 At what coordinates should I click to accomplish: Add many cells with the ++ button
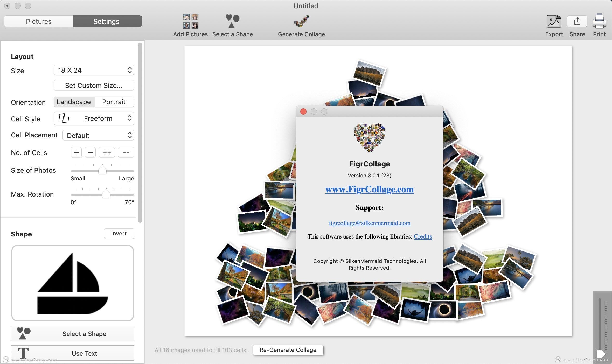107,152
